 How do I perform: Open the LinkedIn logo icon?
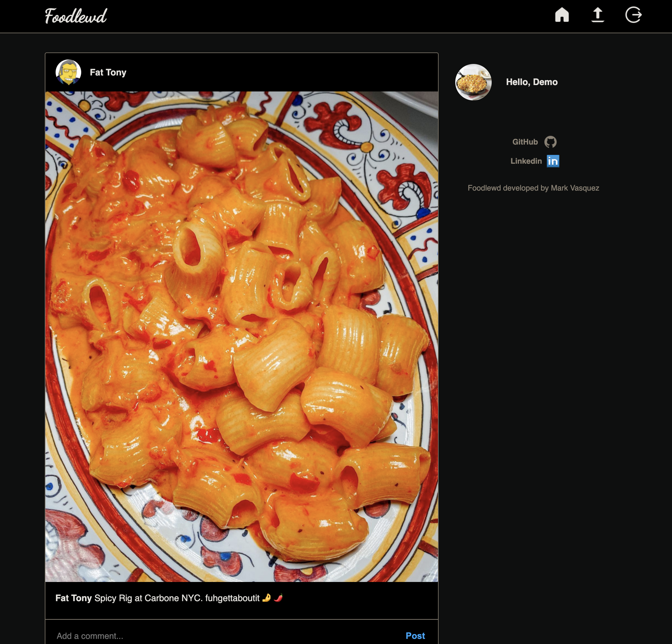[x=553, y=161]
